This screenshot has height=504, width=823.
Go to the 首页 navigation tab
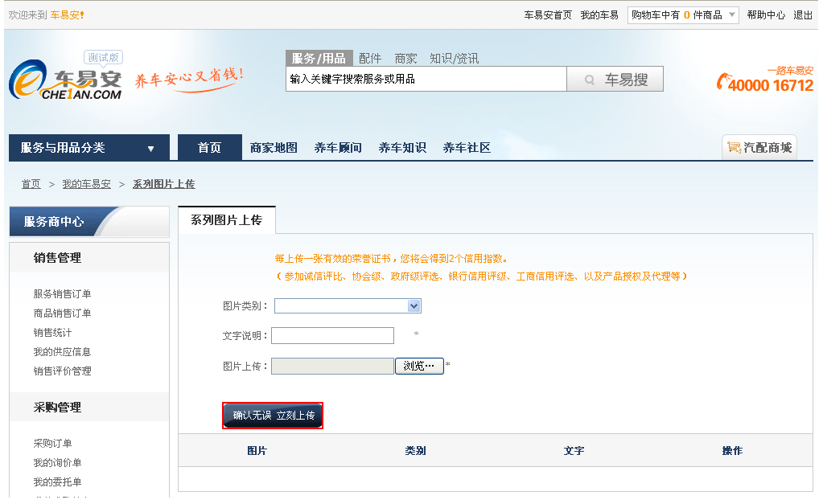(x=209, y=147)
